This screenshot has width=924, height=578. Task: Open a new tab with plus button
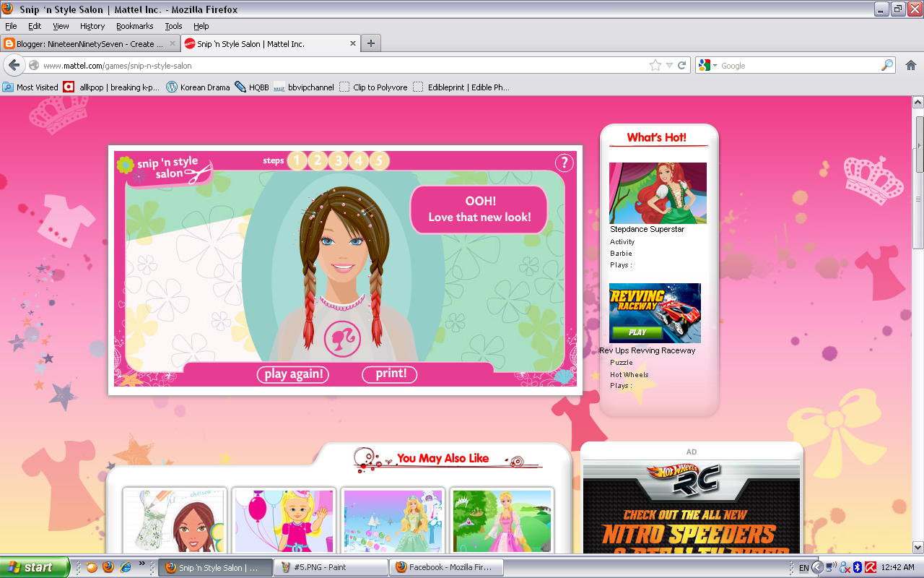371,43
